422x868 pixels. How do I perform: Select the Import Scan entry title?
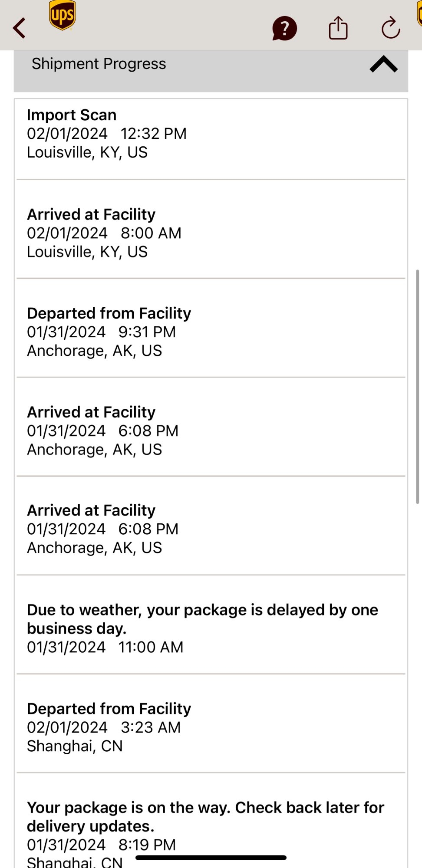72,115
